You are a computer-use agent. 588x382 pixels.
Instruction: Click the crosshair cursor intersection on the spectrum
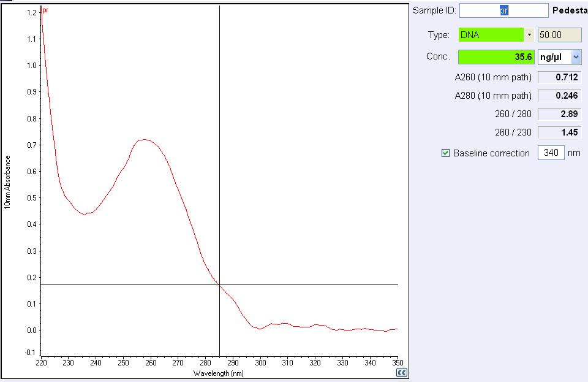click(219, 285)
